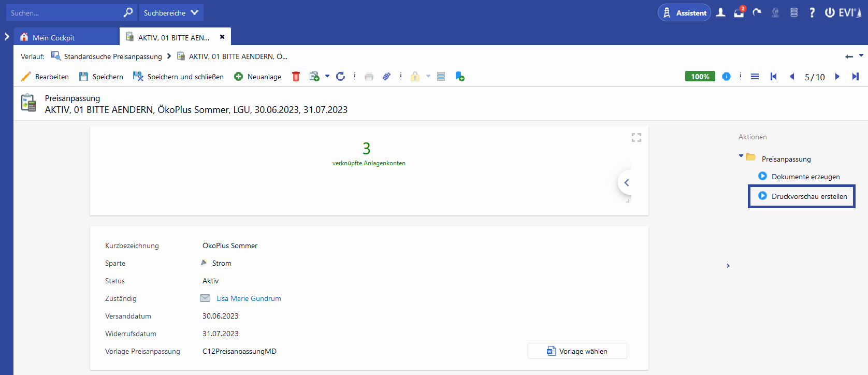
Task: Click the red trash delete icon
Action: coord(296,77)
